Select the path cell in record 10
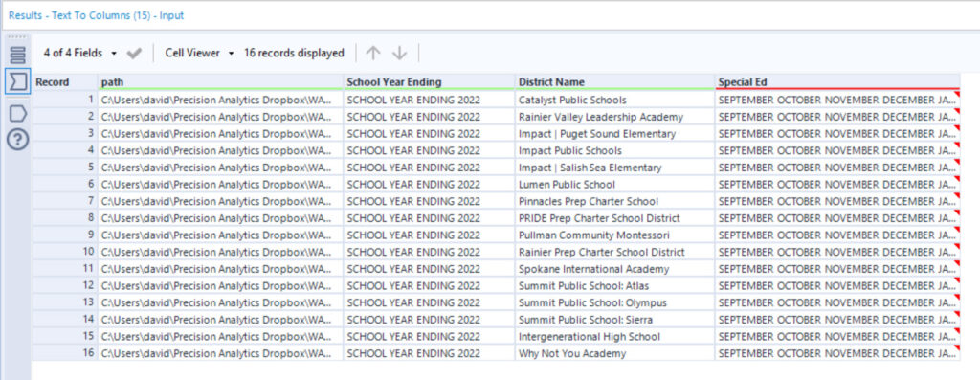The height and width of the screenshot is (380, 980). 221,252
